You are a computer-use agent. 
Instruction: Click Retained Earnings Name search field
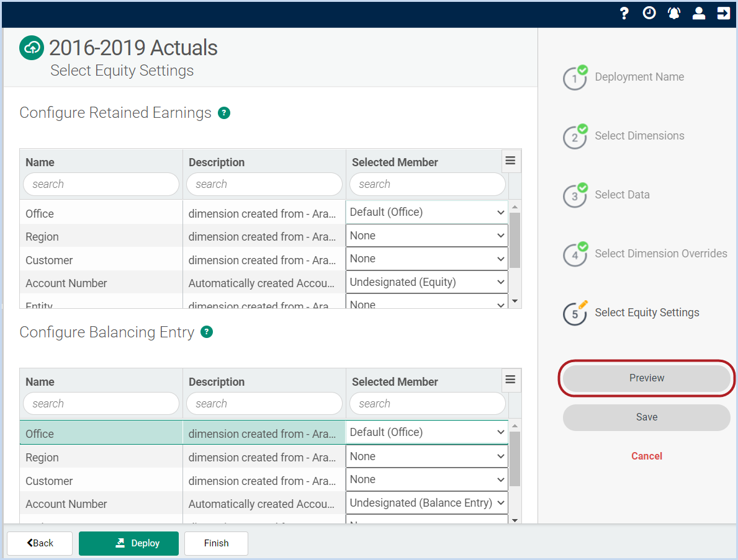pos(101,184)
